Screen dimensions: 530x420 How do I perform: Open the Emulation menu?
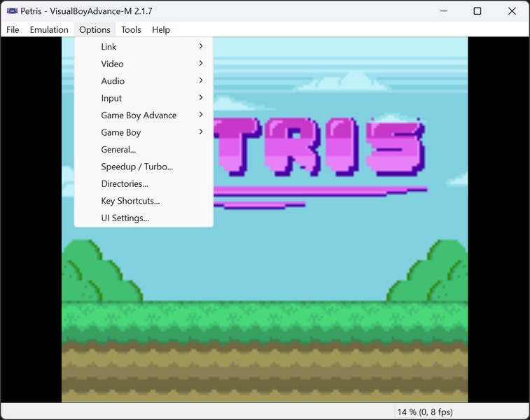[x=49, y=29]
